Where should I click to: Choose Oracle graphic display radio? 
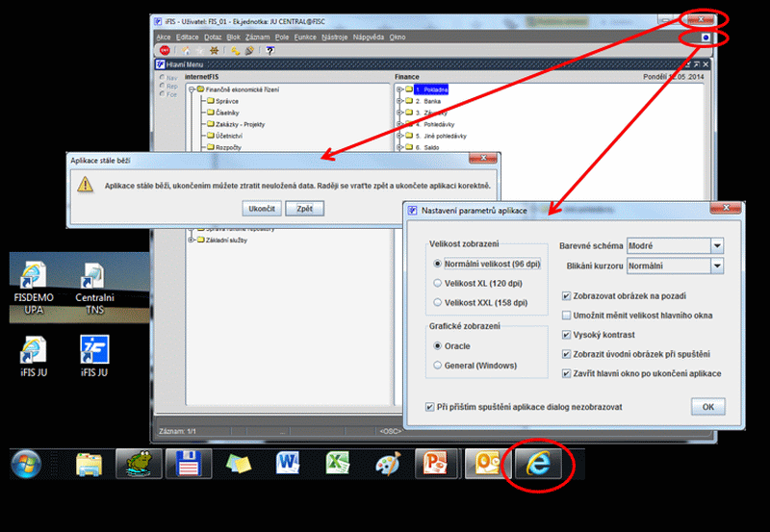438,346
